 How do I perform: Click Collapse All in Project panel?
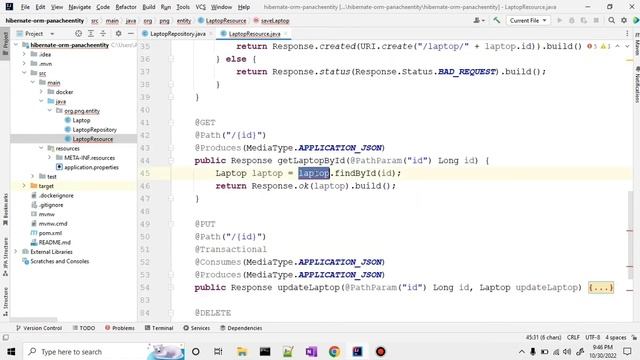coord(103,33)
